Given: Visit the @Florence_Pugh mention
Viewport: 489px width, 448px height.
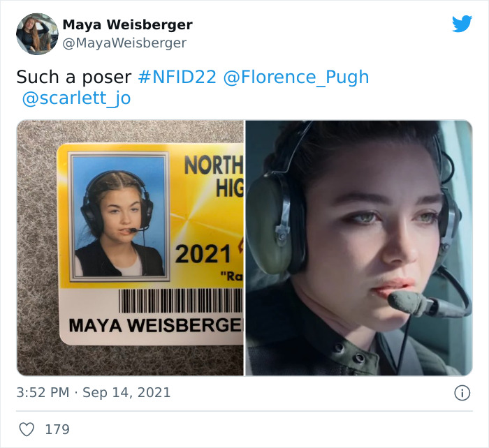Looking at the screenshot, I should 296,77.
